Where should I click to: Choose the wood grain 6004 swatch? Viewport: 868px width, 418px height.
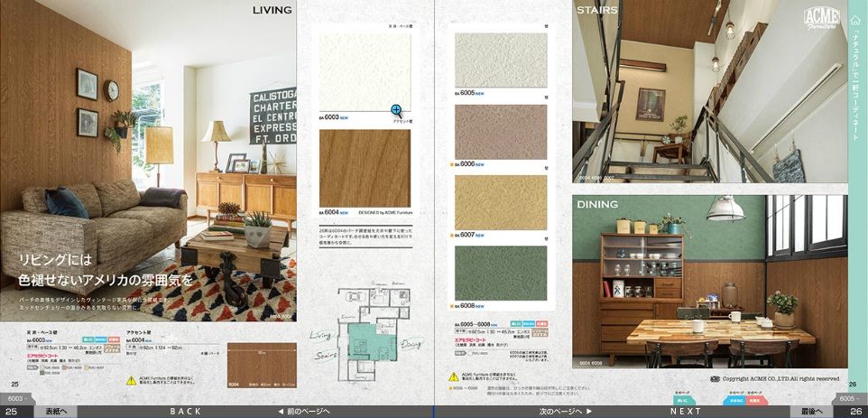click(x=365, y=168)
